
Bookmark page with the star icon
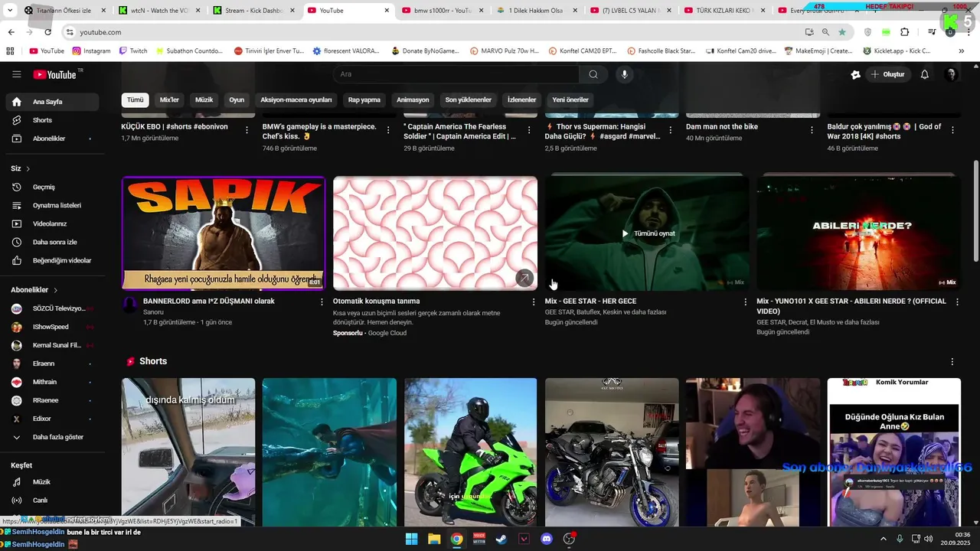tap(842, 32)
